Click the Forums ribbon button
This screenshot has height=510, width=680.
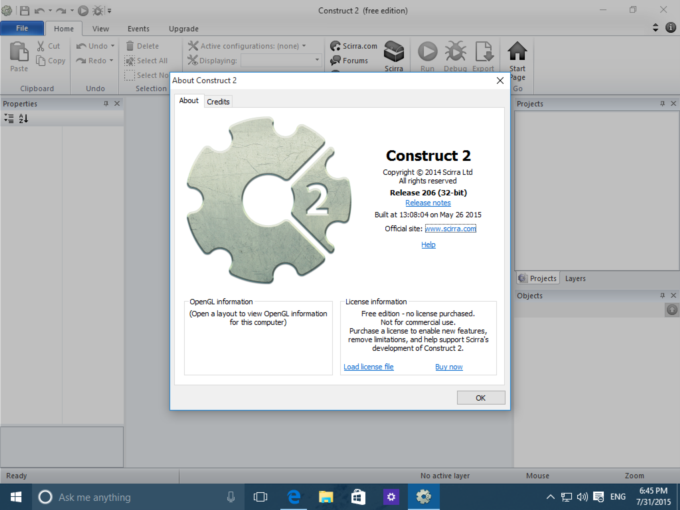349,61
